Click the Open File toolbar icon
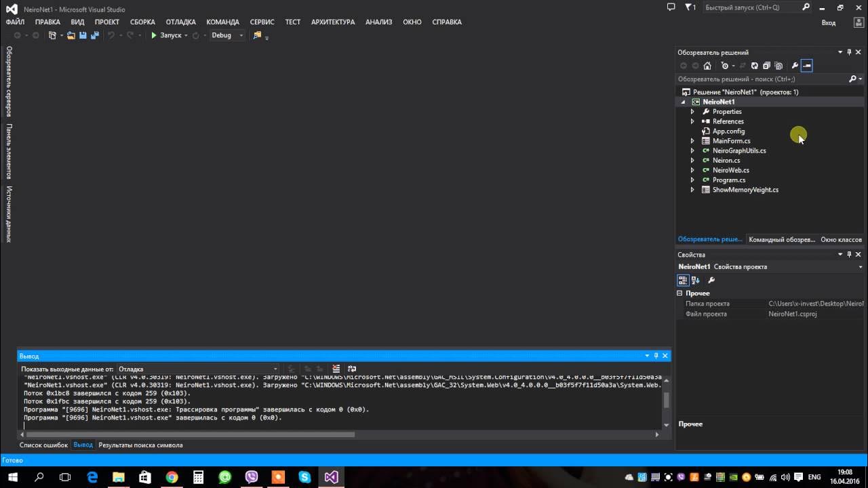 [x=71, y=35]
